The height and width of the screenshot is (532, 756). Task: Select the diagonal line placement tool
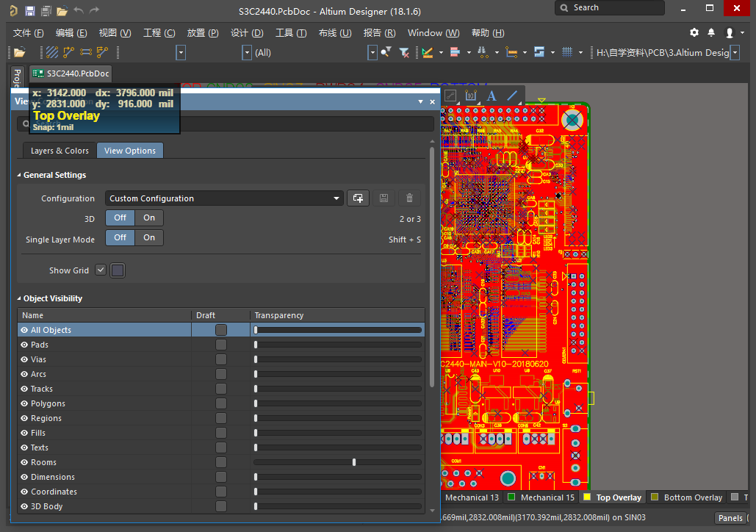pos(512,96)
